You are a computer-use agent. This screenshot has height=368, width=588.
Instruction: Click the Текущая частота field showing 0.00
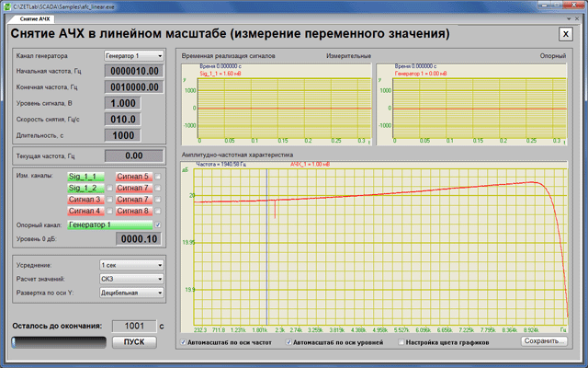tap(134, 155)
